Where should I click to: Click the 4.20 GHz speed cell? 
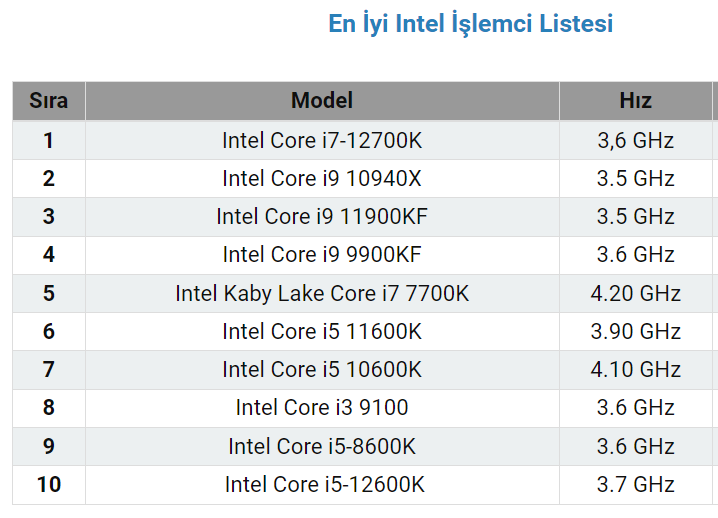click(636, 294)
